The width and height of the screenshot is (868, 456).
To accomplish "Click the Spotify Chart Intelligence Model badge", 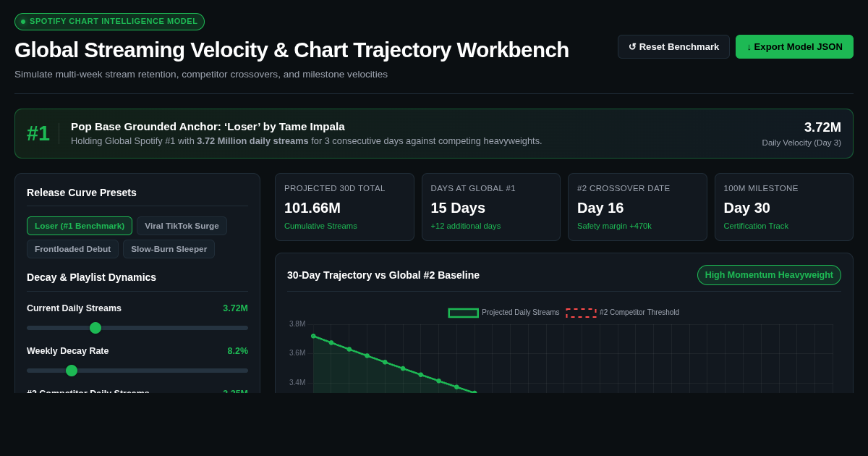I will (109, 22).
